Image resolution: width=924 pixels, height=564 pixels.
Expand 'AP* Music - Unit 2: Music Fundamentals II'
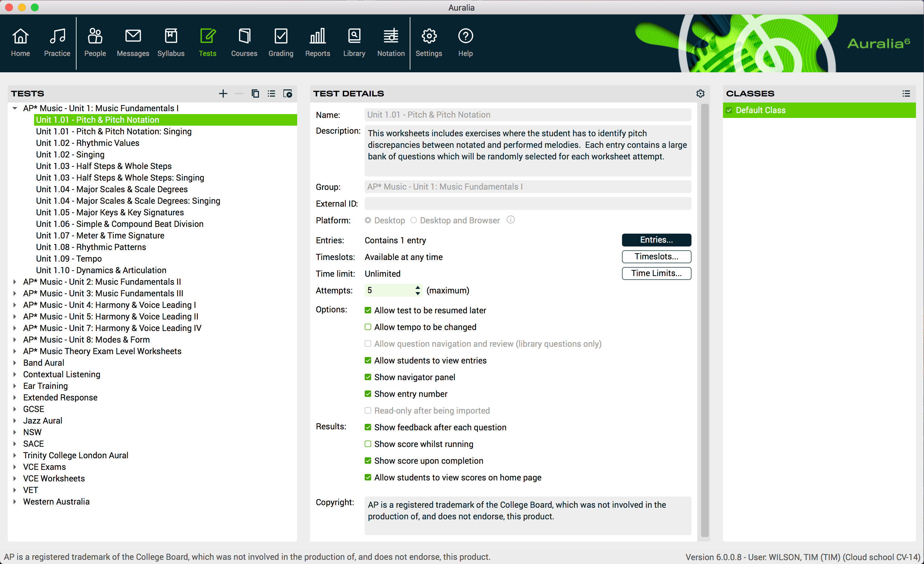(x=14, y=282)
